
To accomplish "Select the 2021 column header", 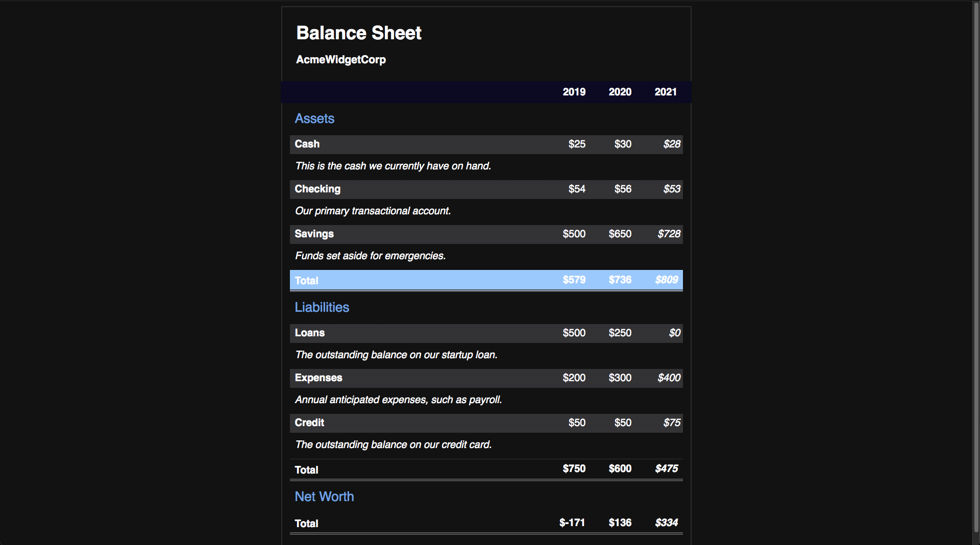I will click(665, 92).
